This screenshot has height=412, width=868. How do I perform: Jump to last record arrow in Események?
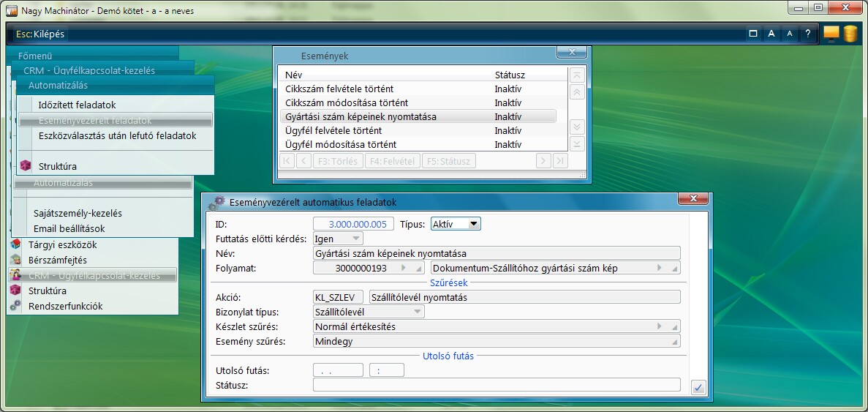point(560,161)
